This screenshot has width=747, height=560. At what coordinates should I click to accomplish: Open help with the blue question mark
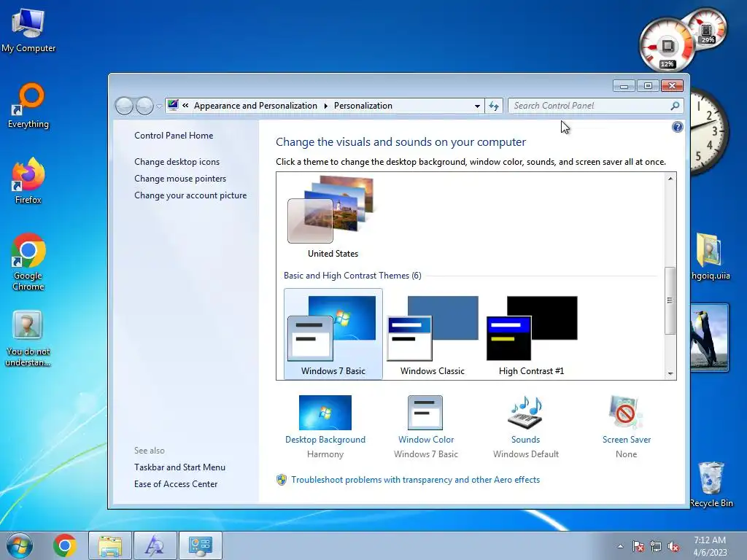pos(677,127)
